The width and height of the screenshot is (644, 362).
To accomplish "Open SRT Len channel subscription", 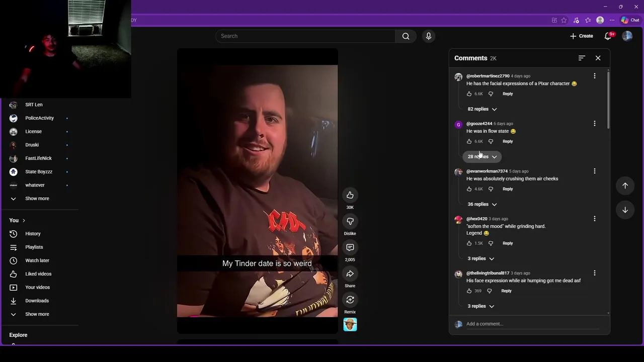I will point(34,105).
